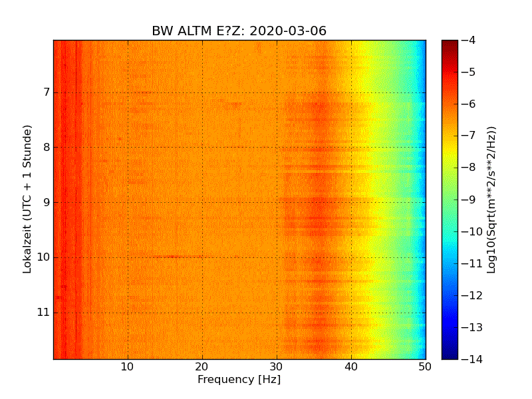Click the 'Log10(Sqrt(m**2/s**2/Hz))' colorbar label

[x=491, y=200]
